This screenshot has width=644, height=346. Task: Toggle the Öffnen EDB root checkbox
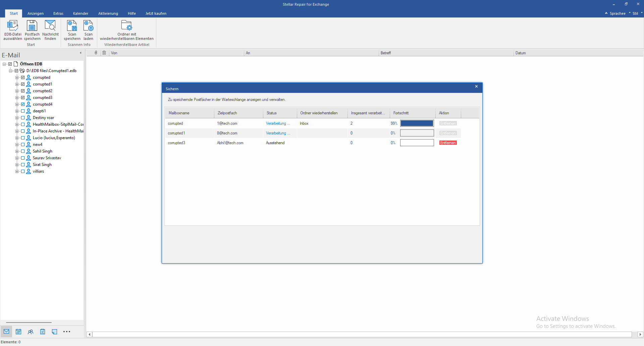coord(10,64)
